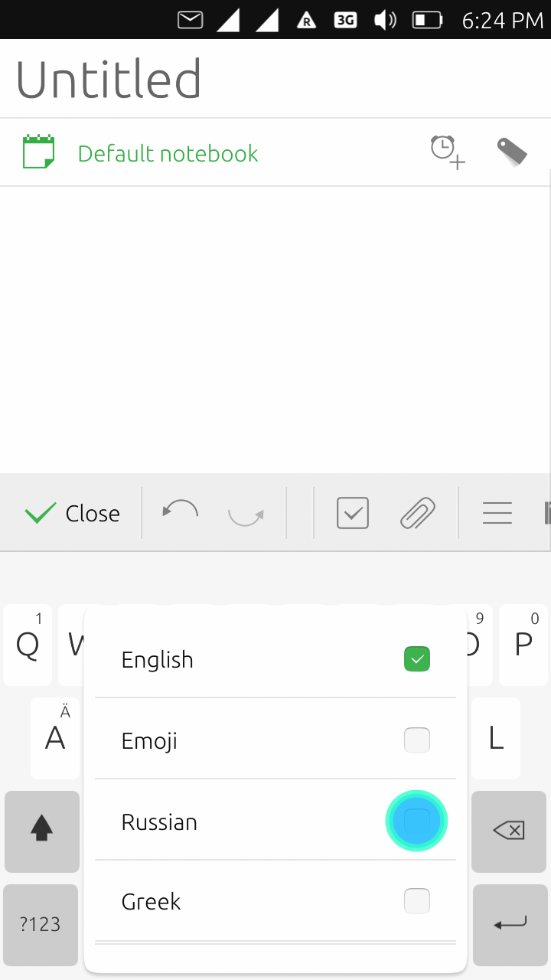Tap the Untitled note title field
Viewport: 551px width, 980px height.
tap(108, 77)
